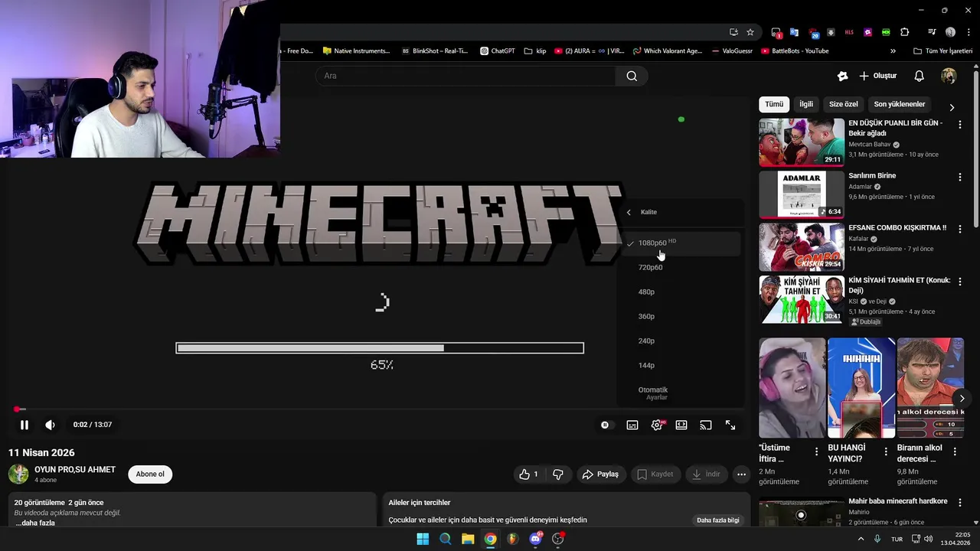The height and width of the screenshot is (551, 980).
Task: Dislike the video with thumbs down
Action: [x=558, y=474]
